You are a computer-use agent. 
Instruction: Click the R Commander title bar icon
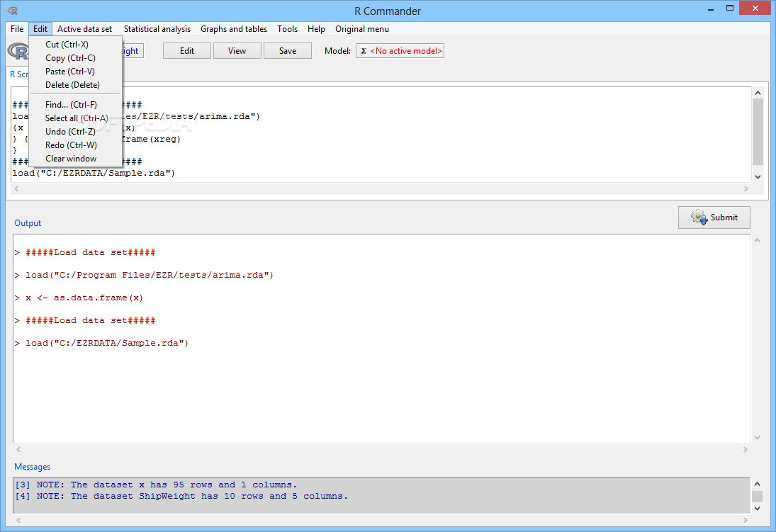13,11
